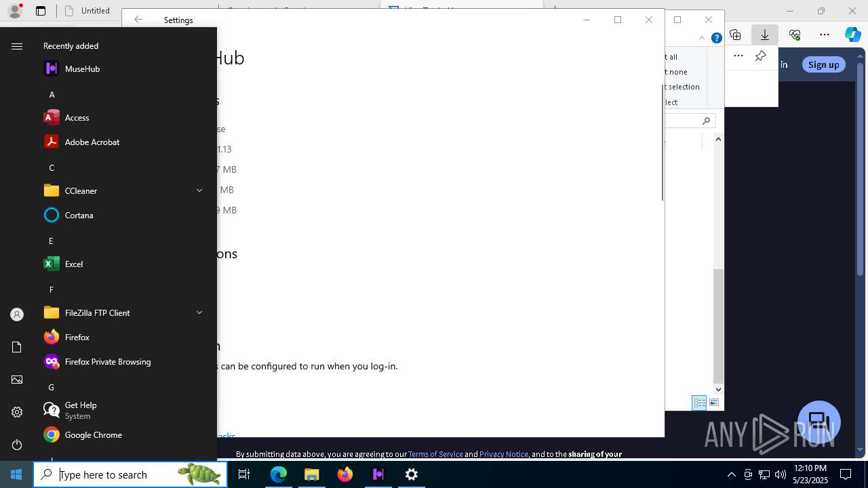
Task: Open Edge Downloads toolbar button
Action: click(x=764, y=35)
